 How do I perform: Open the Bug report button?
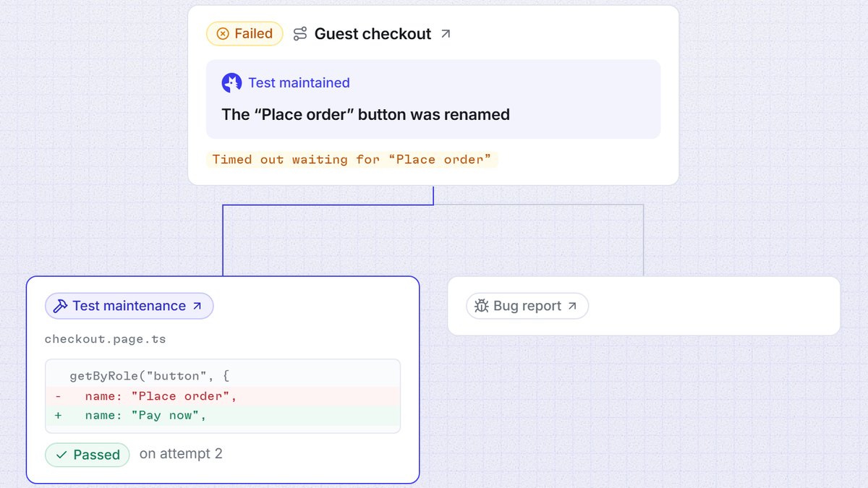click(527, 306)
